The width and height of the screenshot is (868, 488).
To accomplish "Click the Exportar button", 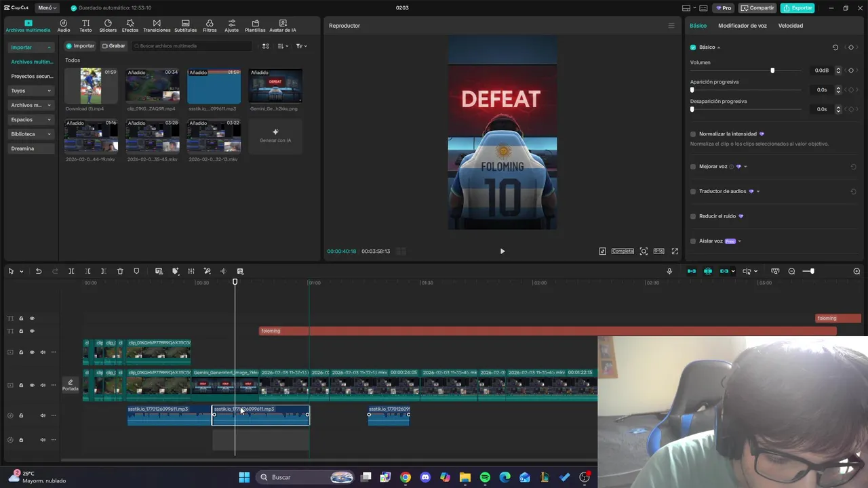I will [x=797, y=8].
